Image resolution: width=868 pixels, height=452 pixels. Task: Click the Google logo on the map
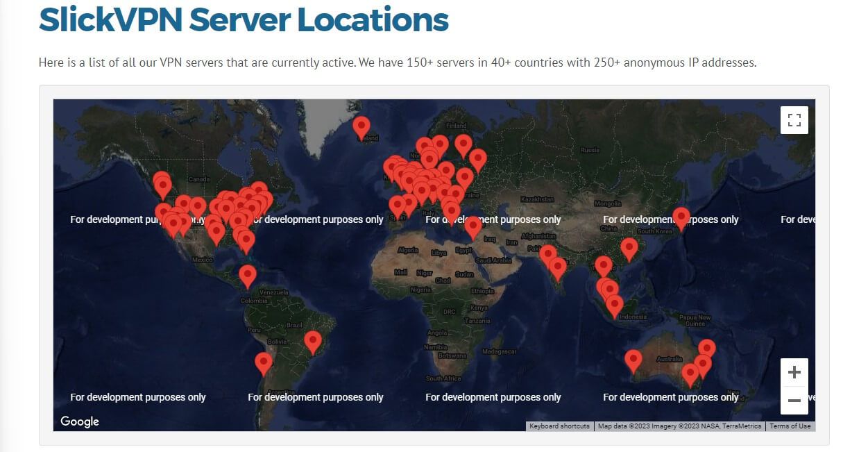(x=79, y=421)
